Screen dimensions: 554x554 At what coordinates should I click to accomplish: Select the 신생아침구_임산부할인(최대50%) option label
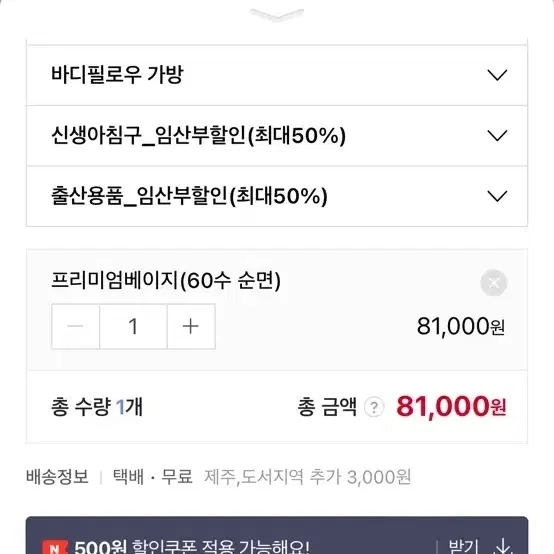(x=199, y=135)
